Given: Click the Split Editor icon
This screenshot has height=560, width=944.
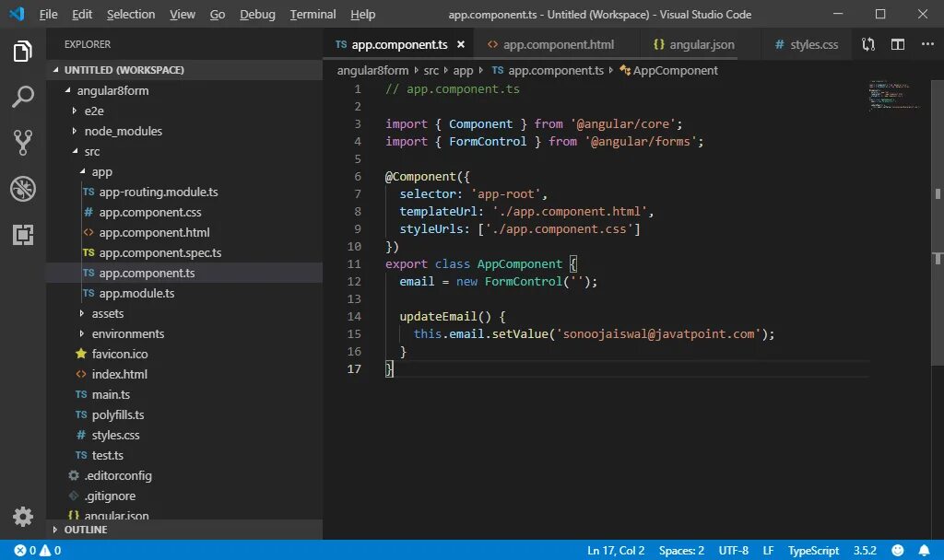Looking at the screenshot, I should pyautogui.click(x=897, y=43).
